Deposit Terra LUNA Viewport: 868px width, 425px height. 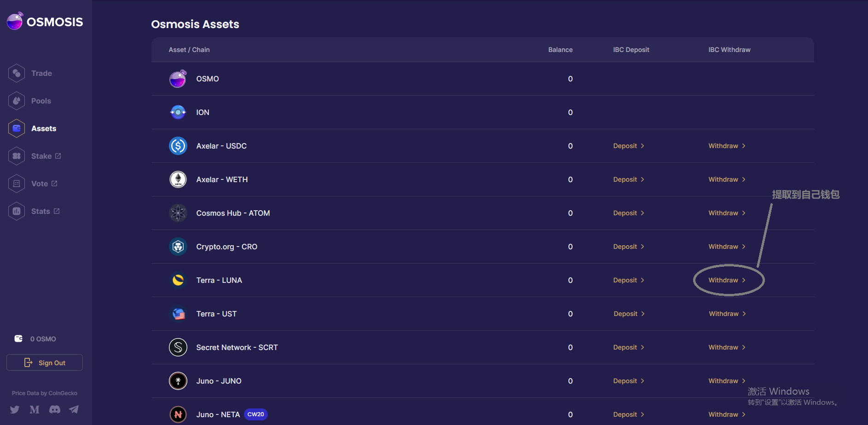(x=629, y=280)
